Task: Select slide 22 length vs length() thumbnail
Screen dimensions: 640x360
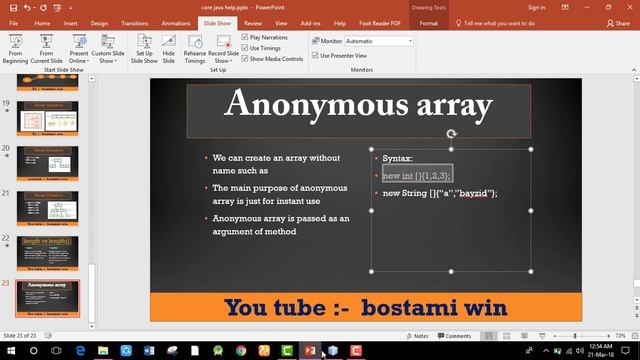Action: [47, 253]
